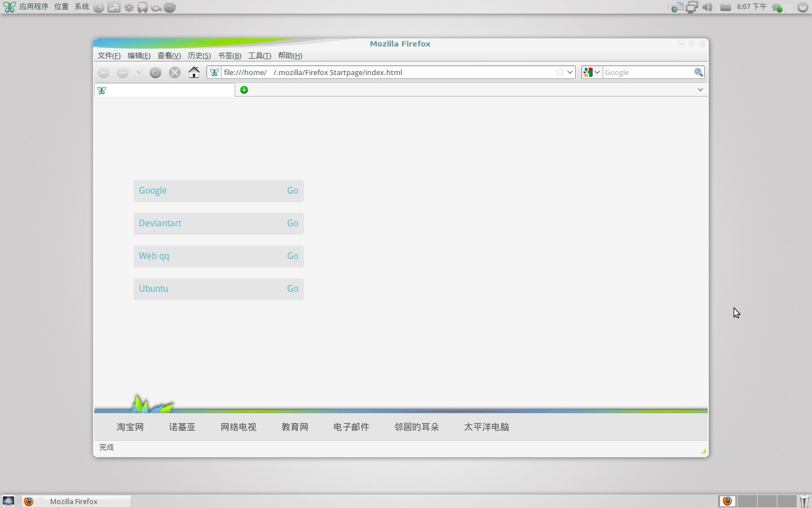Go to the Firefox home page
812x508 pixels.
(194, 72)
